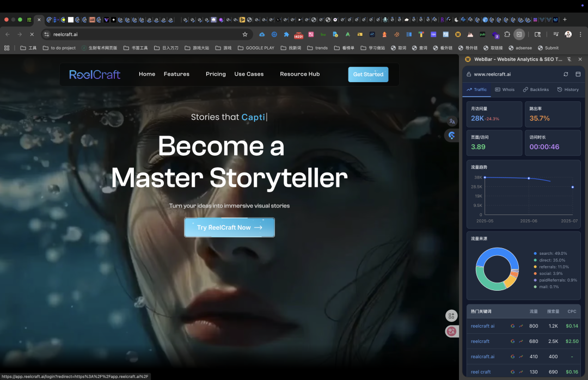This screenshot has height=380, width=588.
Task: Switch to the History tab
Action: (568, 90)
